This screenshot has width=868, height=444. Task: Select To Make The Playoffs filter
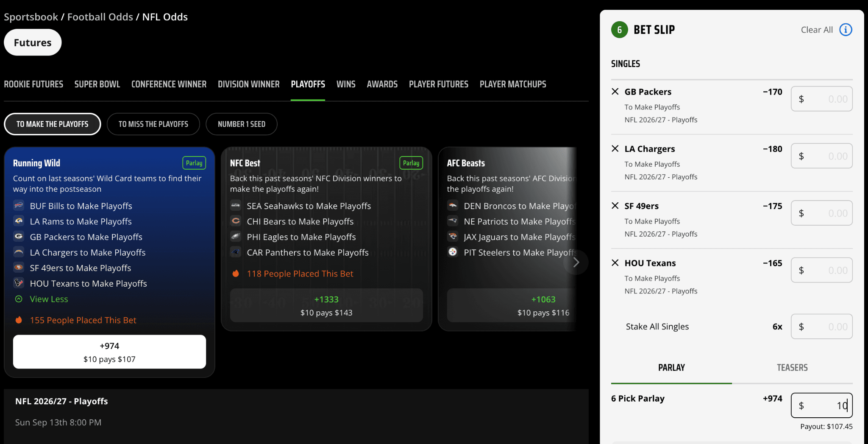pyautogui.click(x=53, y=124)
